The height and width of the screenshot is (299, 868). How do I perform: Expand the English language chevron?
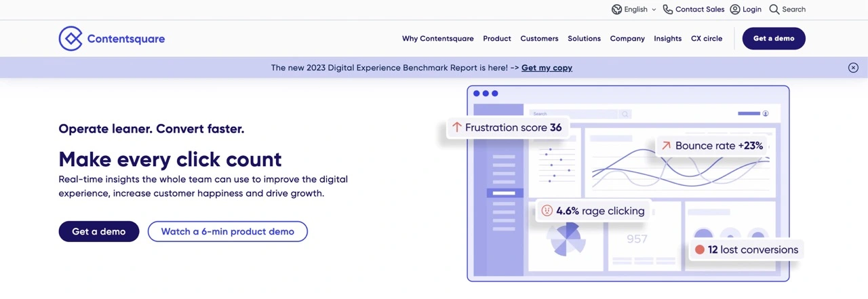(x=654, y=9)
